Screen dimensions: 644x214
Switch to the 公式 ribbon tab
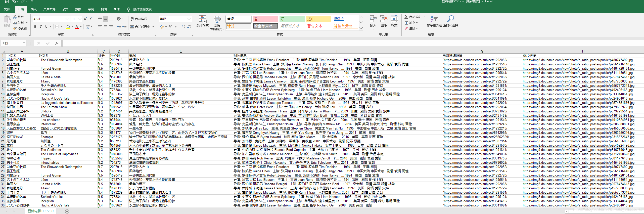coord(65,9)
